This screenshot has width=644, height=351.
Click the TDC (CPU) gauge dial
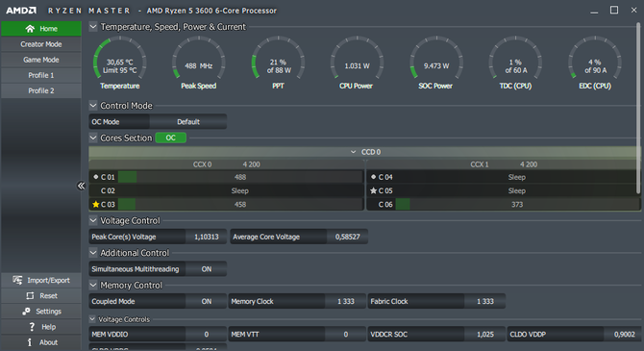[x=515, y=59]
